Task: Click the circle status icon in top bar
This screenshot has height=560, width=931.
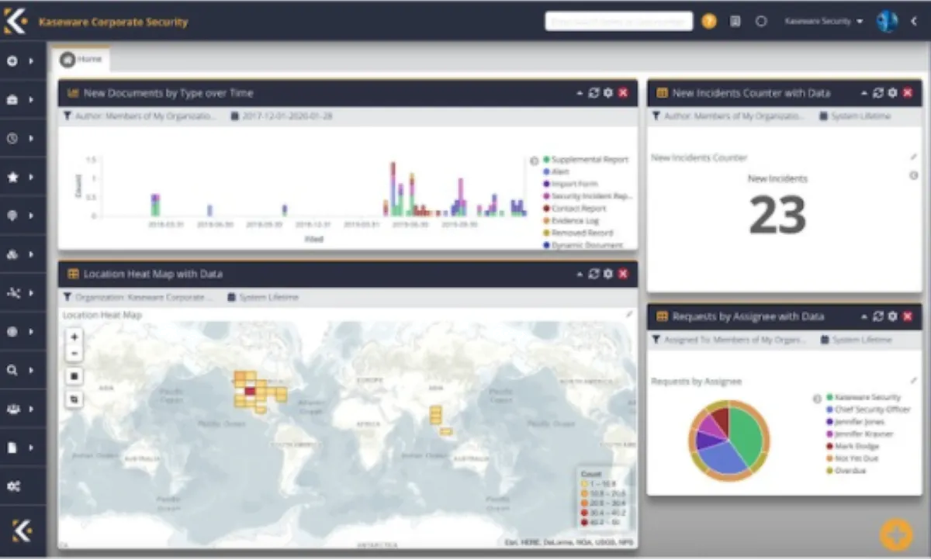Action: pyautogui.click(x=761, y=22)
